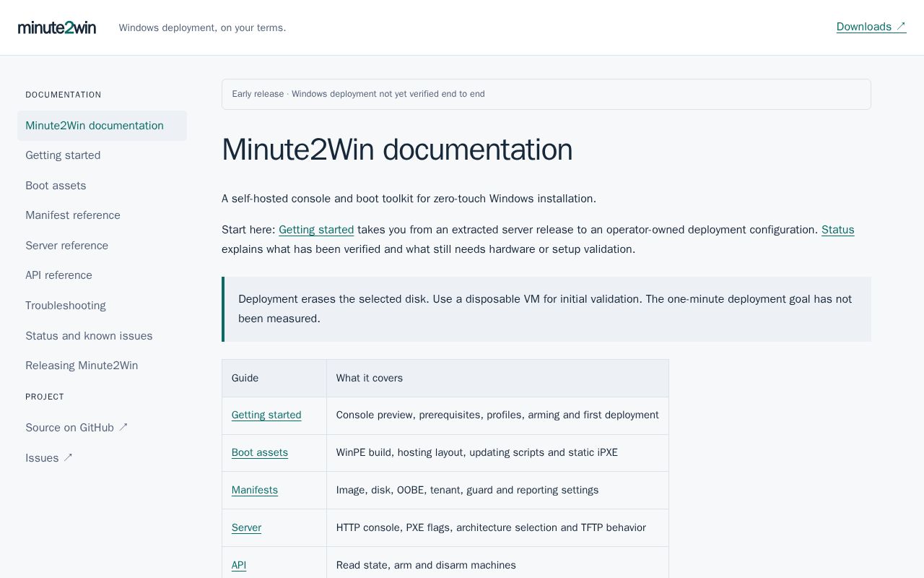
Task: Open Getting started in sidebar
Action: point(102,155)
